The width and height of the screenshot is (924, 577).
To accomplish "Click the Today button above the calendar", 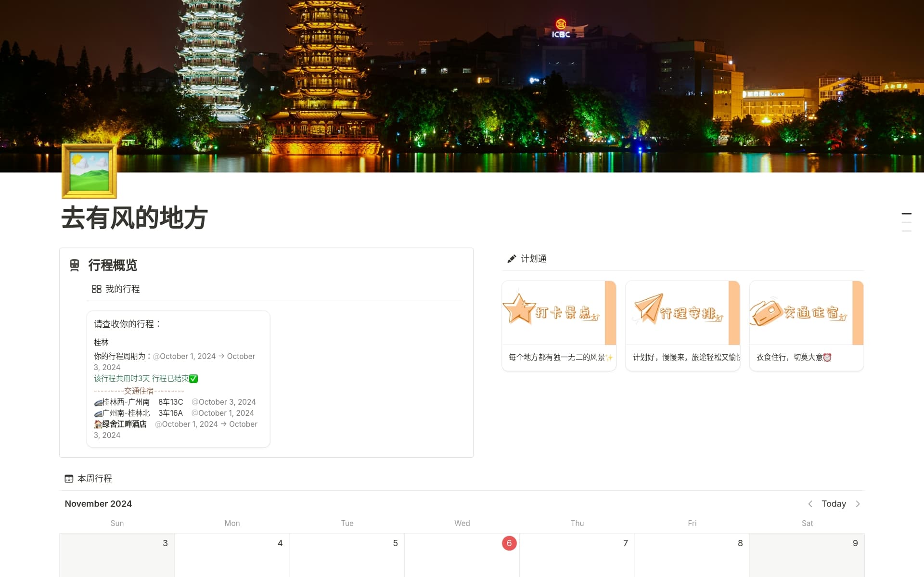I will tap(834, 504).
